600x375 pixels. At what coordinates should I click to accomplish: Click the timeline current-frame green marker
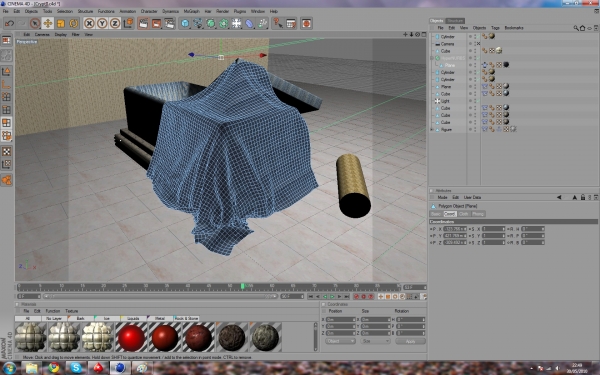(243, 286)
